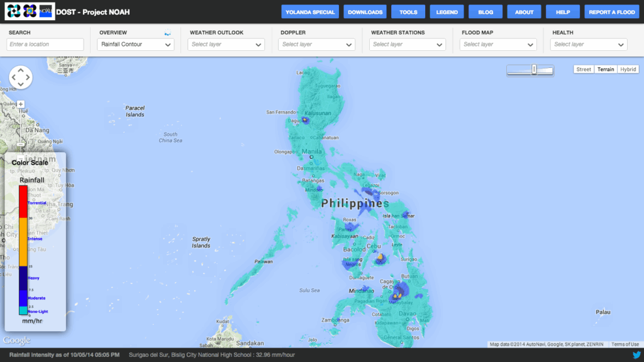Screen dimensions: 644x362
Task: Pan the map up with arrow
Action: click(x=21, y=70)
